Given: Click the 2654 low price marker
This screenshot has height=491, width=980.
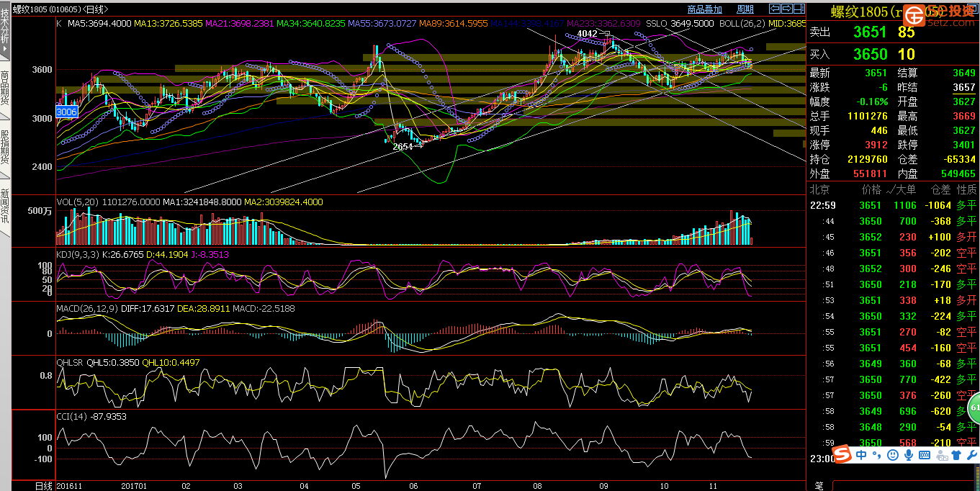Looking at the screenshot, I should pyautogui.click(x=403, y=146).
